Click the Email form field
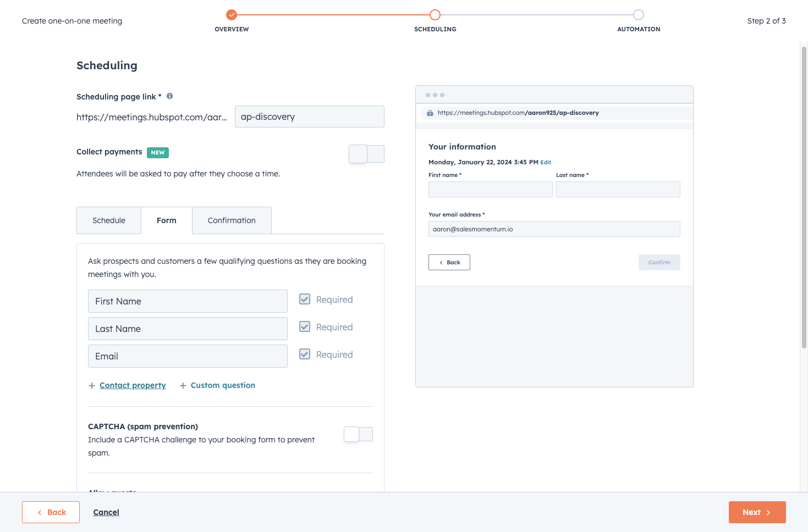 tap(188, 356)
